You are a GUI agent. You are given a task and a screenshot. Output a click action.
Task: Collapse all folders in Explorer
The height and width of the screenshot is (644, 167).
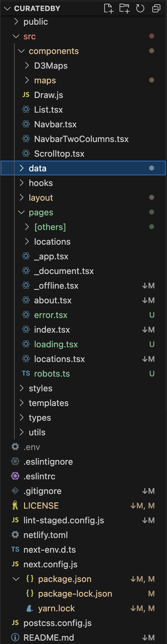pos(156,8)
